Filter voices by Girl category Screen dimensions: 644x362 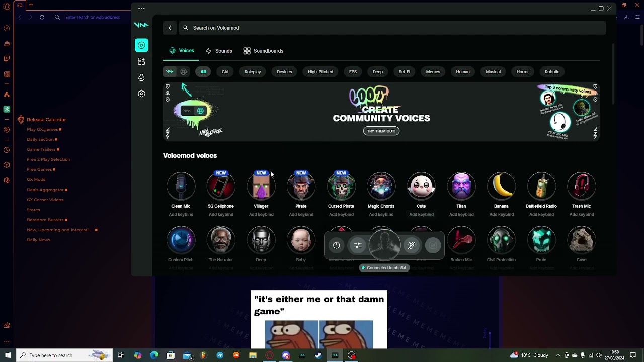pyautogui.click(x=225, y=72)
